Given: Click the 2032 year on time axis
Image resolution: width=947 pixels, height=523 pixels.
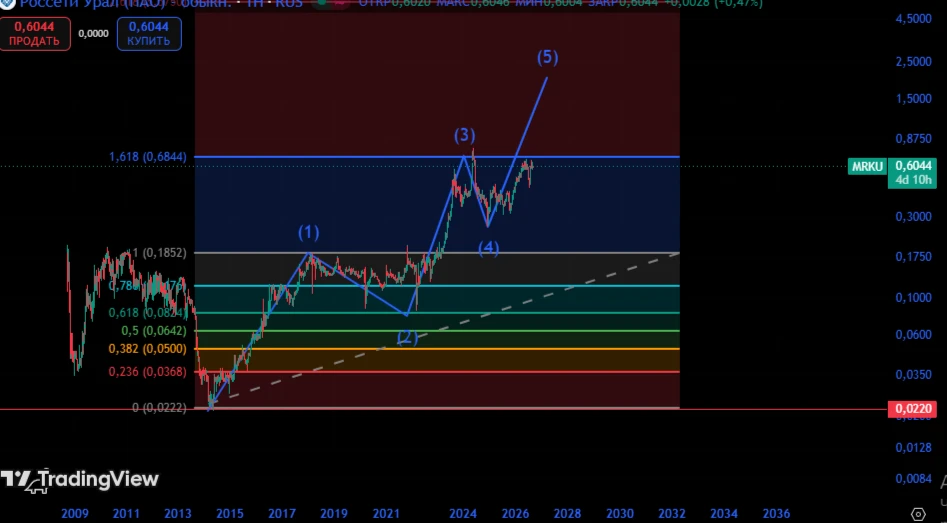Looking at the screenshot, I should pos(672,514).
